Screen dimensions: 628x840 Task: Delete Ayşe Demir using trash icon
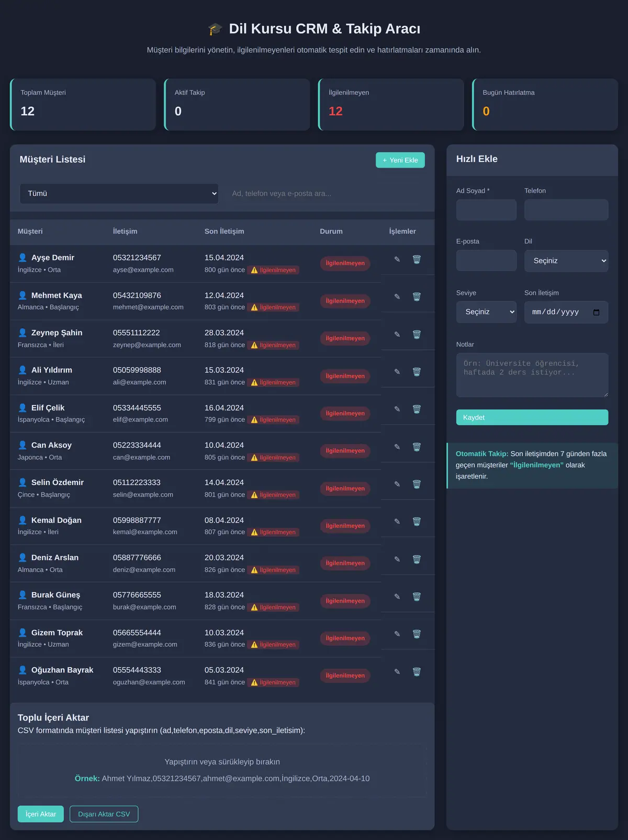(417, 259)
